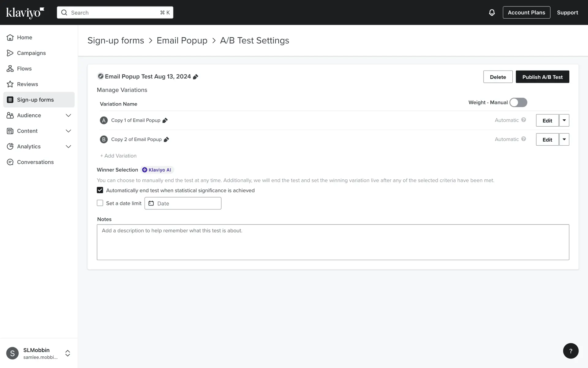
Task: Click the Add Variation link
Action: pyautogui.click(x=119, y=156)
